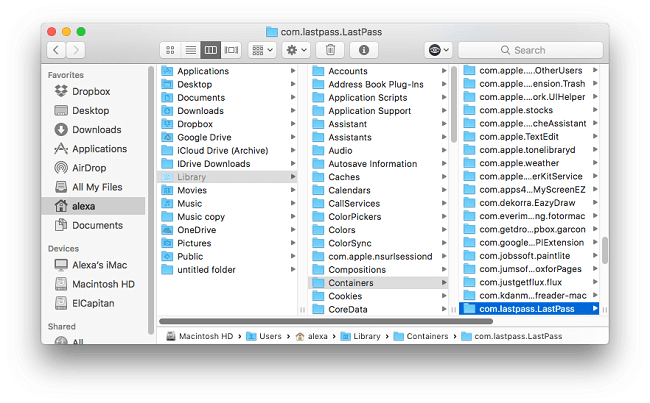Open the item arrangement dropdown

262,50
